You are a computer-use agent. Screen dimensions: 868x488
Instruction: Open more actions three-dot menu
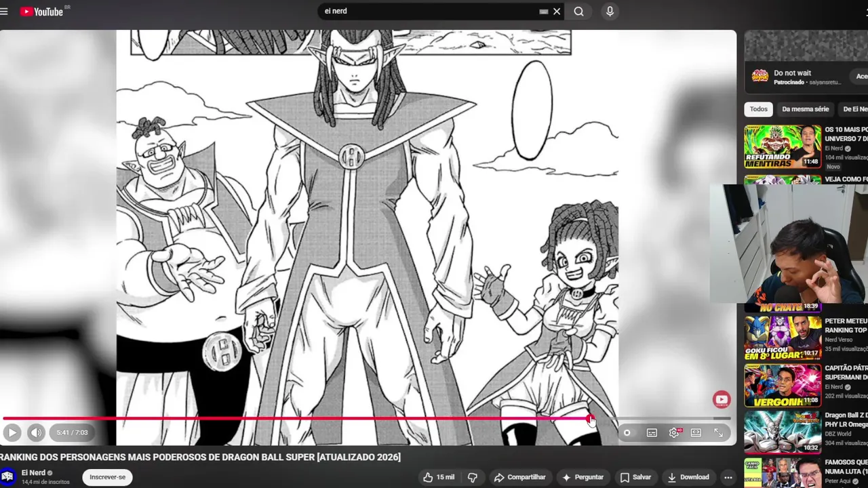pos(728,477)
